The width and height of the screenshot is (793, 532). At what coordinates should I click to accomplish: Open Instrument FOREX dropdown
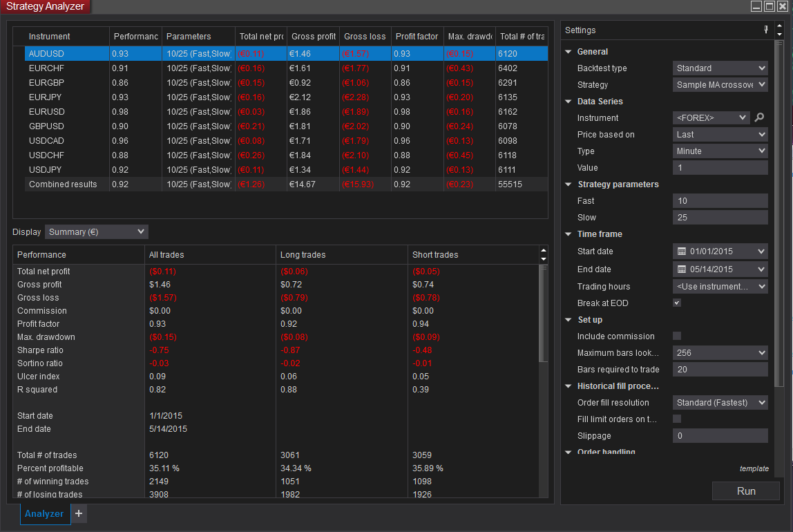click(x=711, y=118)
